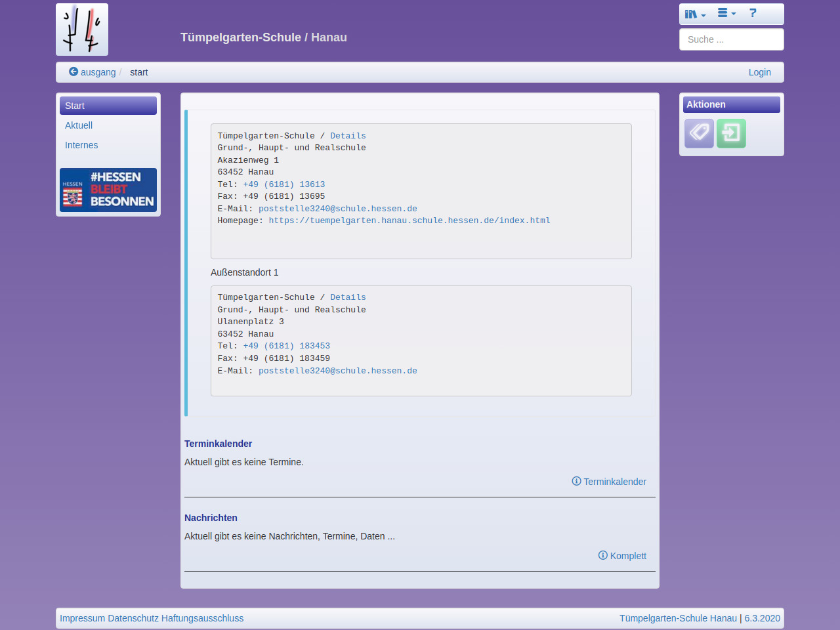Expand the list menu dropdown
The image size is (840, 630).
(x=726, y=13)
